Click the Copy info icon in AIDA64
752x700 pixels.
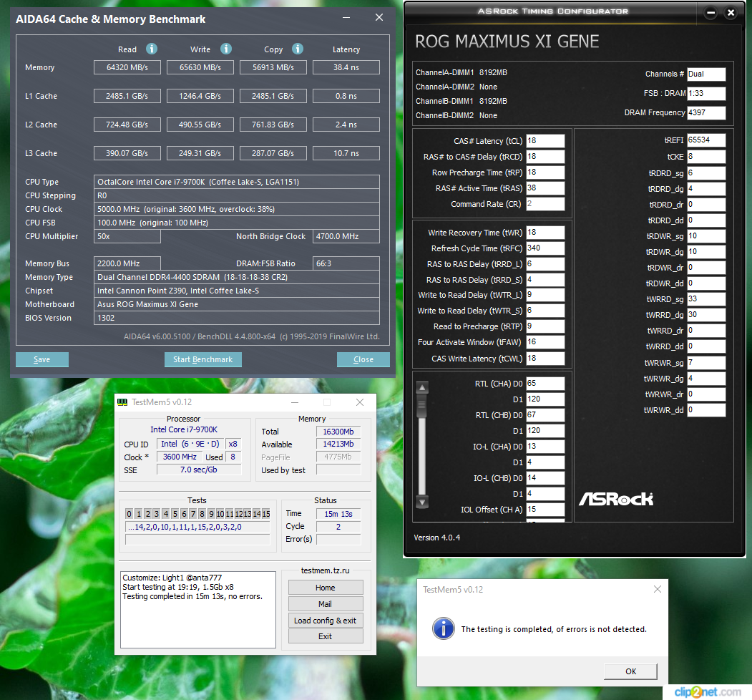point(298,49)
